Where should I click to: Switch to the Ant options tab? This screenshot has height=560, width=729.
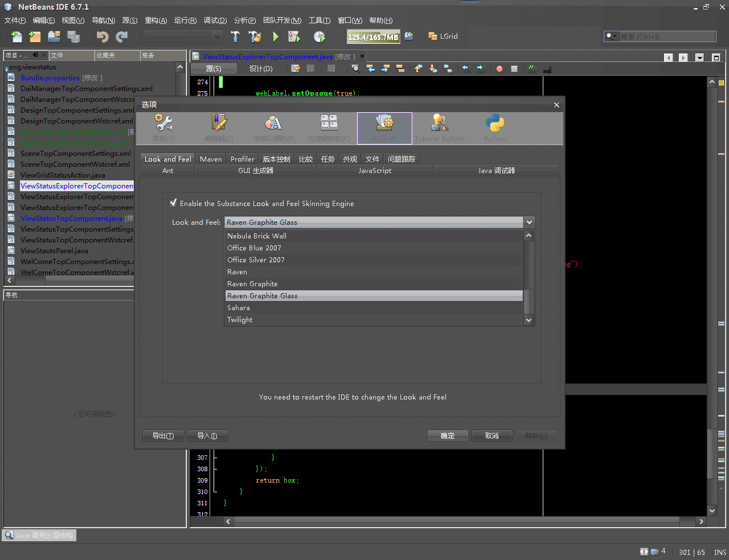(x=167, y=170)
